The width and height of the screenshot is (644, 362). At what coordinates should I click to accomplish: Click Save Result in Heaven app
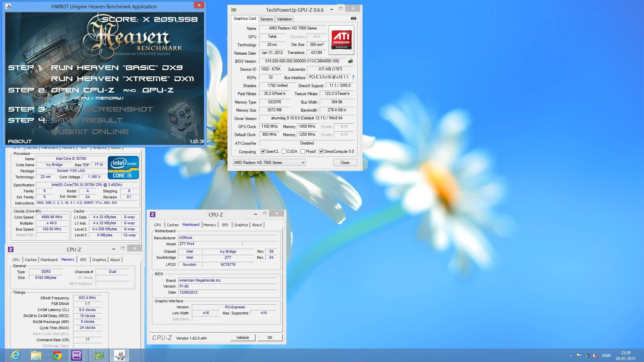[87, 120]
